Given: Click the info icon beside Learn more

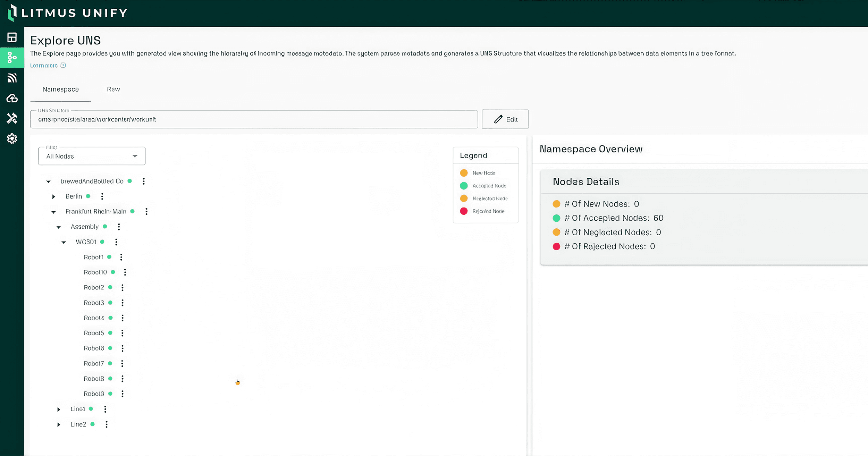Looking at the screenshot, I should 63,65.
